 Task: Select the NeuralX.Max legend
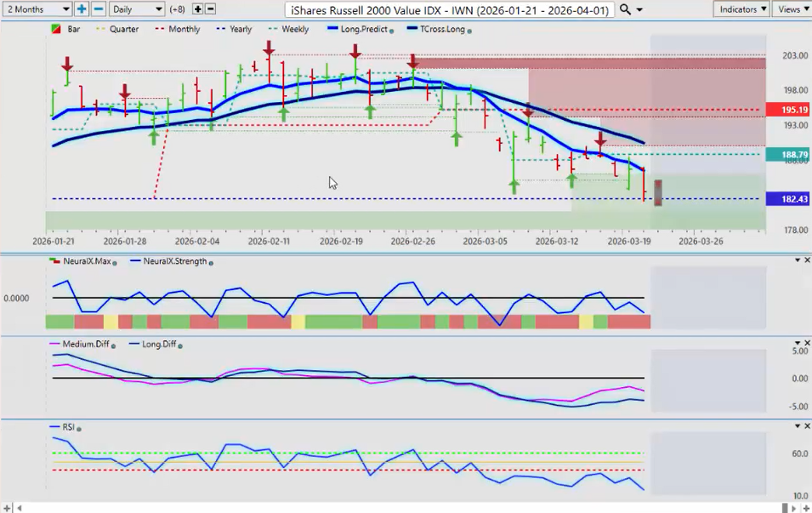[80, 261]
